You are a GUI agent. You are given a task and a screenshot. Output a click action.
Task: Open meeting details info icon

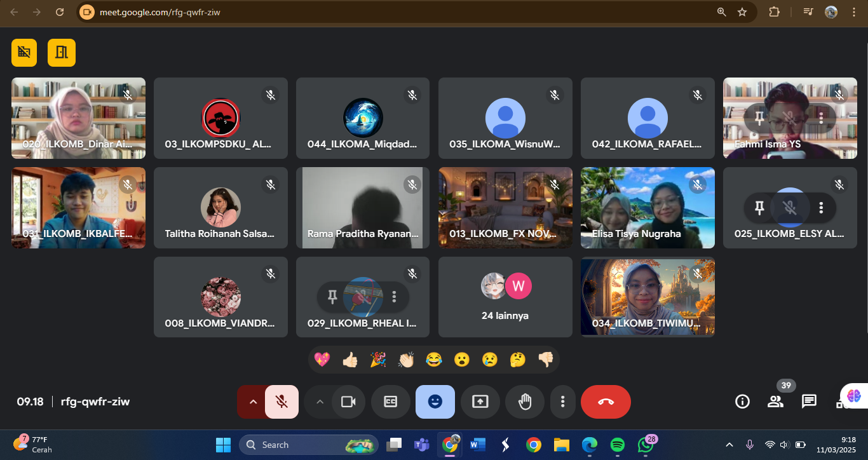coord(742,401)
